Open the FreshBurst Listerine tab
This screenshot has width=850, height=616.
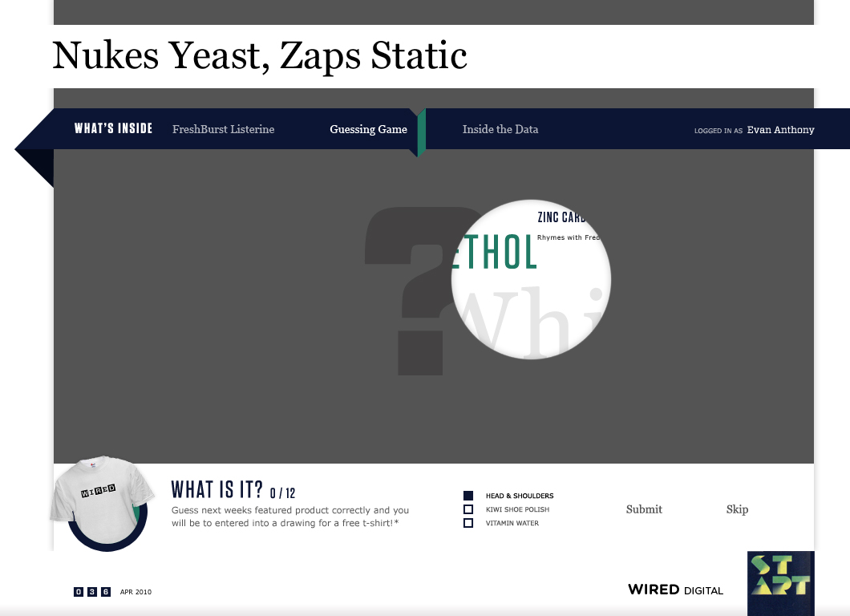point(223,129)
